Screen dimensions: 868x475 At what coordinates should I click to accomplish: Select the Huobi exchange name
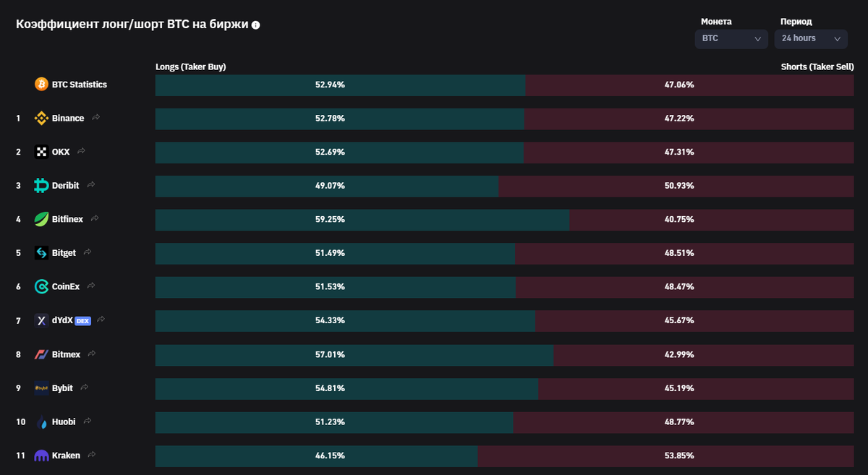(64, 421)
